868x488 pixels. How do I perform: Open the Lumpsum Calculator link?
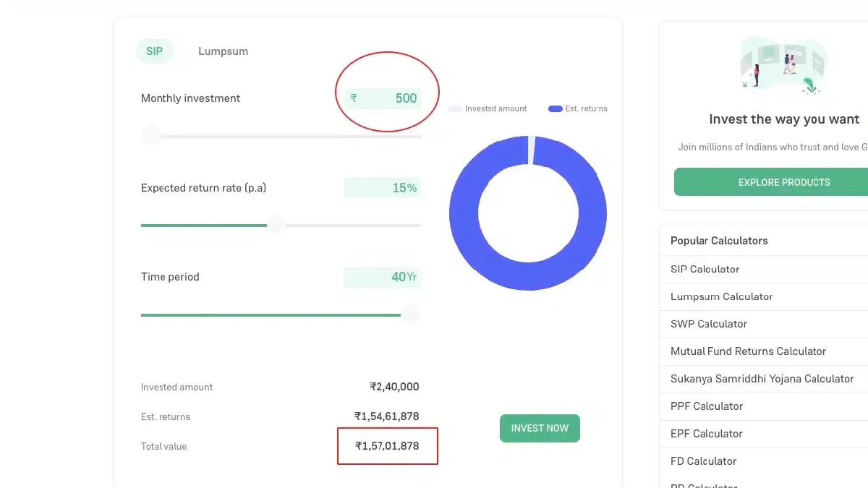click(721, 296)
